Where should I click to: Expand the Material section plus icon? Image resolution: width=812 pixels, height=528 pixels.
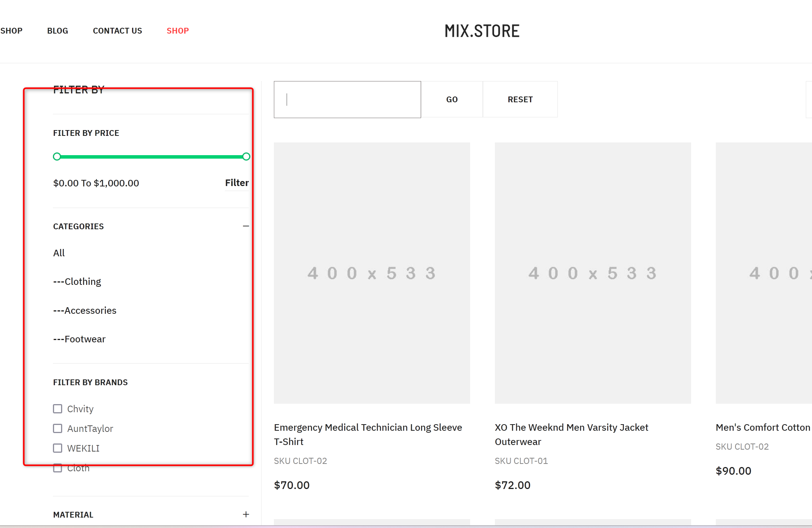[246, 514]
